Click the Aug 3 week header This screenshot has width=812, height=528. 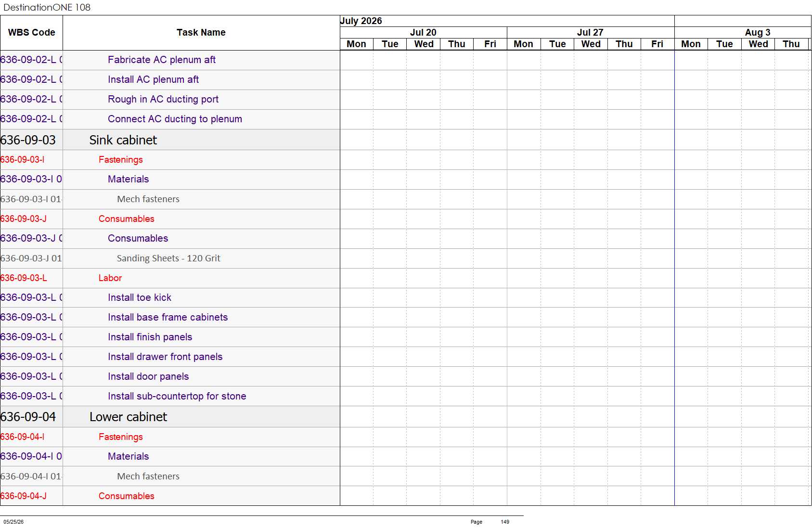click(758, 32)
